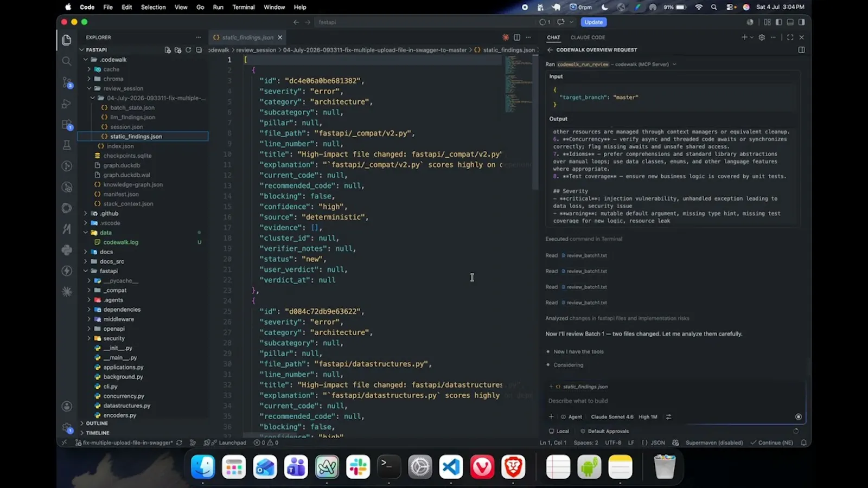The image size is (868, 488).
Task: Open editor More Actions ellipsis
Action: click(528, 37)
